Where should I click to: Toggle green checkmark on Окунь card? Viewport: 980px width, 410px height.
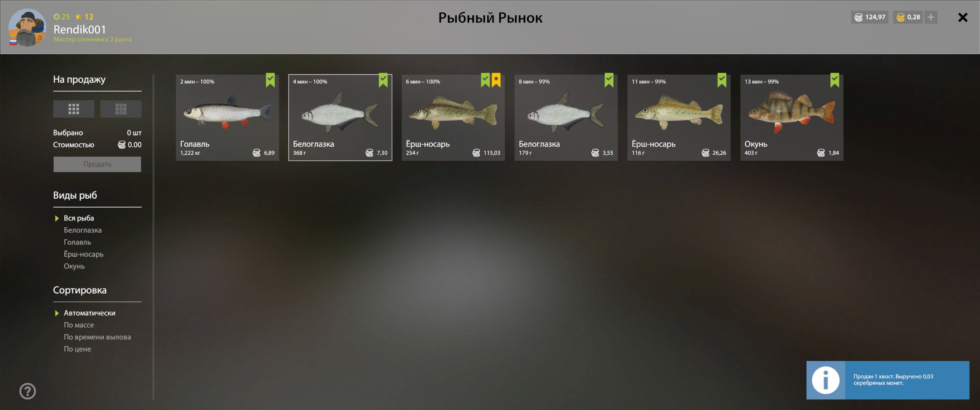(x=835, y=80)
